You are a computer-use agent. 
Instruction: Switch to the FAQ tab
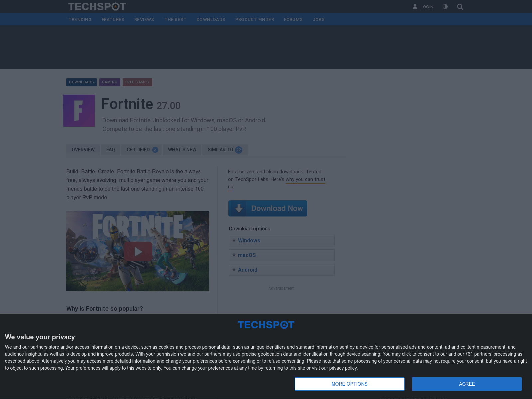click(x=111, y=150)
